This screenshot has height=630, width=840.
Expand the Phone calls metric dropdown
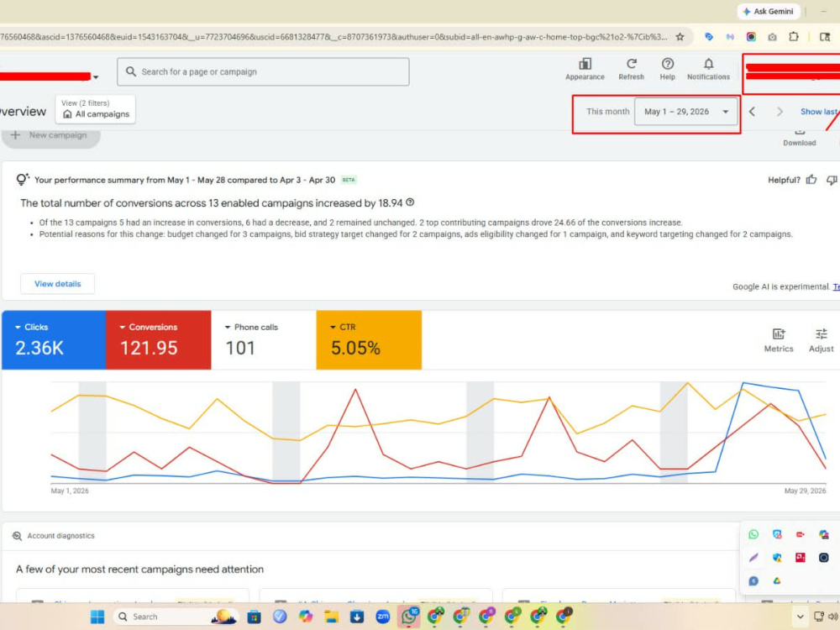228,328
